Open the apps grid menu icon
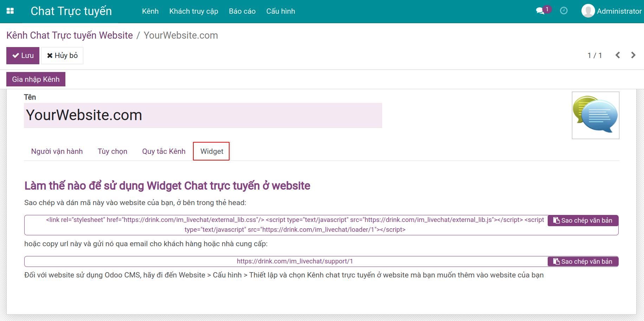 [10, 11]
